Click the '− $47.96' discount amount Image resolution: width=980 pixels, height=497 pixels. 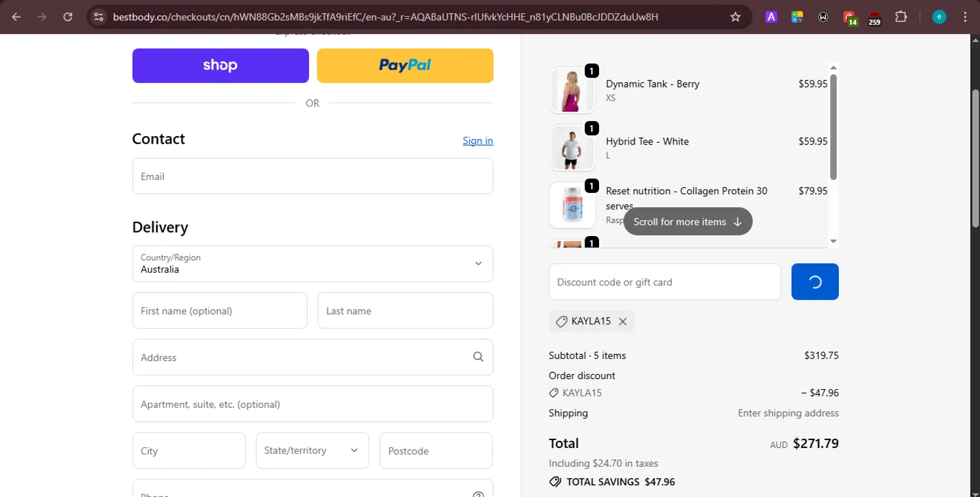pyautogui.click(x=820, y=393)
